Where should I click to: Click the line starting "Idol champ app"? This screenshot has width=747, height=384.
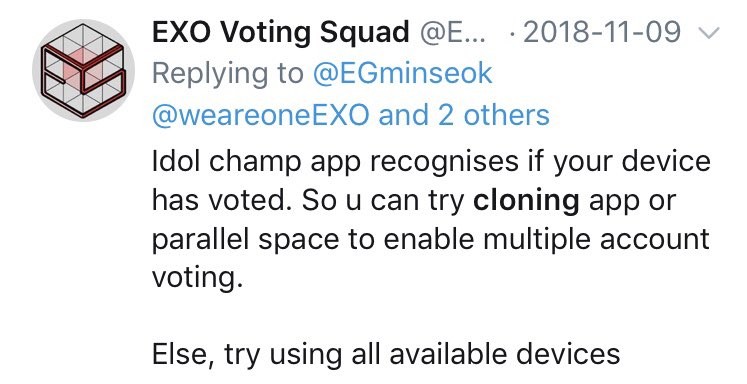click(x=431, y=162)
